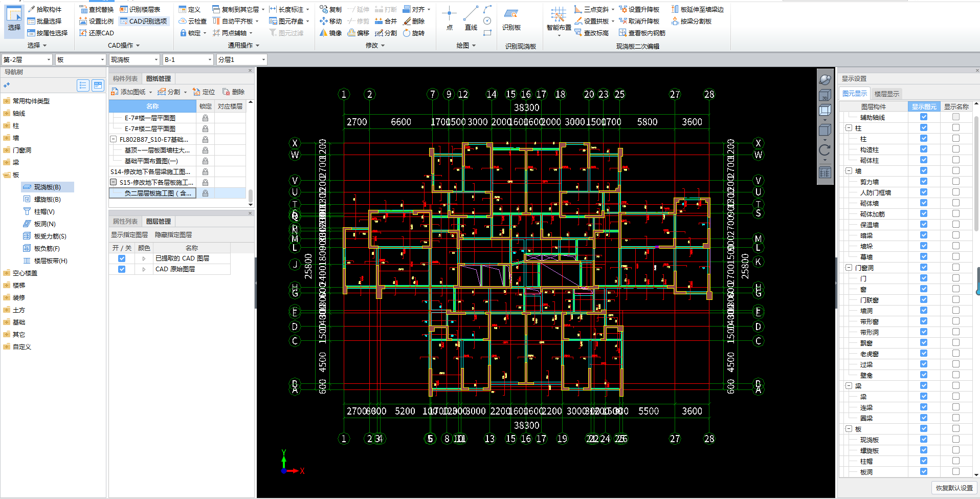Click 拾取构件 pick component tool

(44, 9)
